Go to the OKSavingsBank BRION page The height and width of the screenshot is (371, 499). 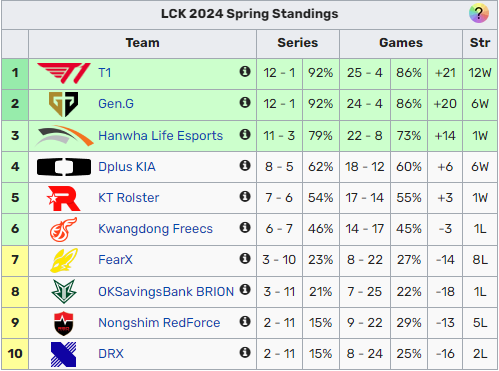pos(166,292)
